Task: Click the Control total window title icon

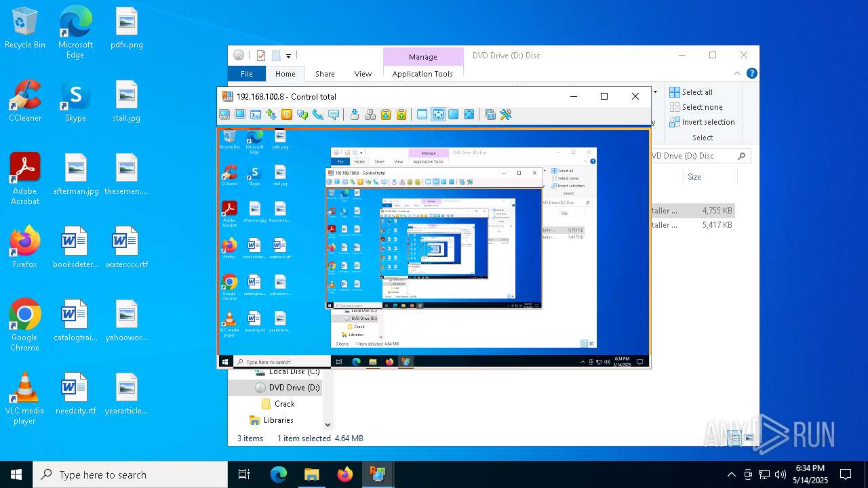Action: point(228,96)
